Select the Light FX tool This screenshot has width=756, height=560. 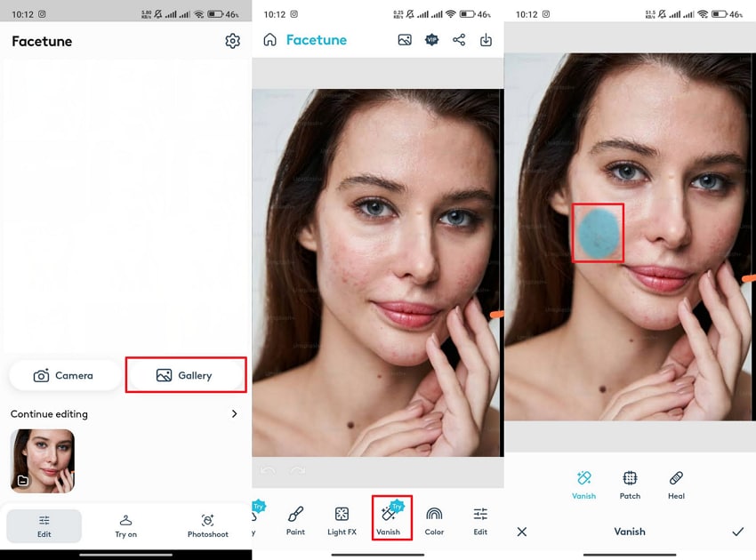coord(342,521)
